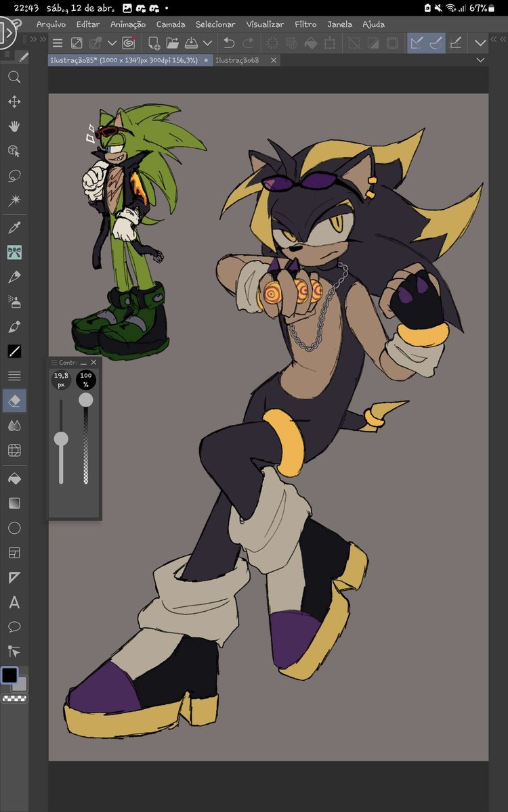This screenshot has width=508, height=812.
Task: Open the Camada menu
Action: [x=171, y=24]
